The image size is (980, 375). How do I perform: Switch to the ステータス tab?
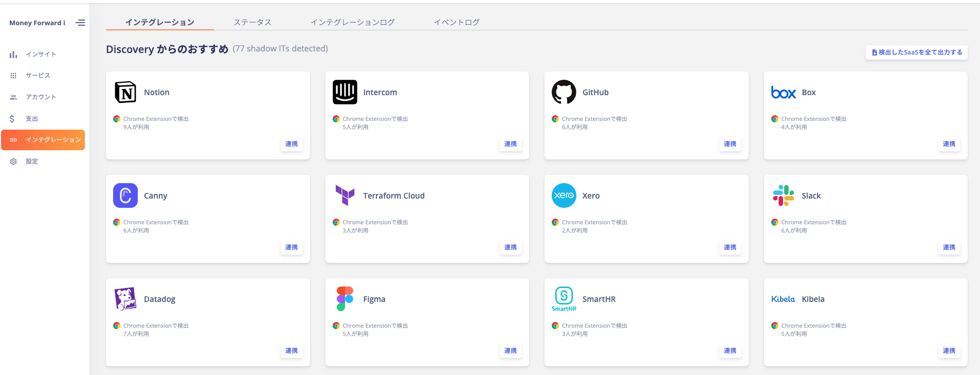[x=252, y=22]
